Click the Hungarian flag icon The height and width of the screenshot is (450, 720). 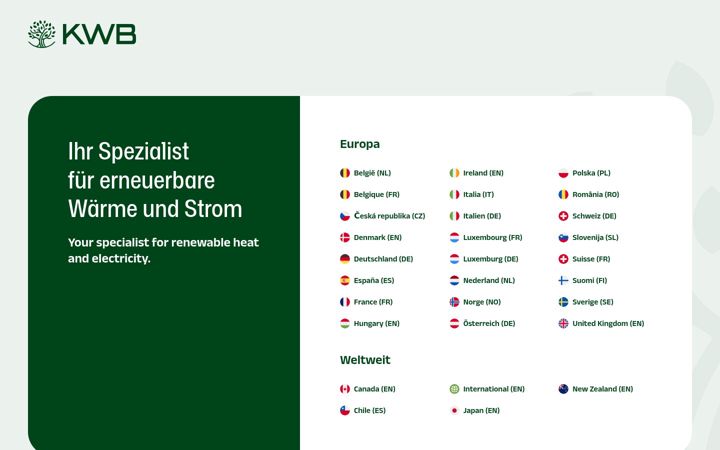click(x=345, y=324)
